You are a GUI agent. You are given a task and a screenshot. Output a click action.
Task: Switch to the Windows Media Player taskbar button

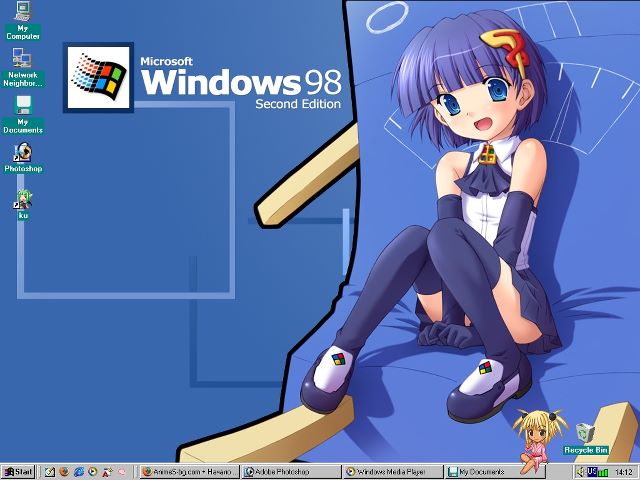tap(393, 472)
